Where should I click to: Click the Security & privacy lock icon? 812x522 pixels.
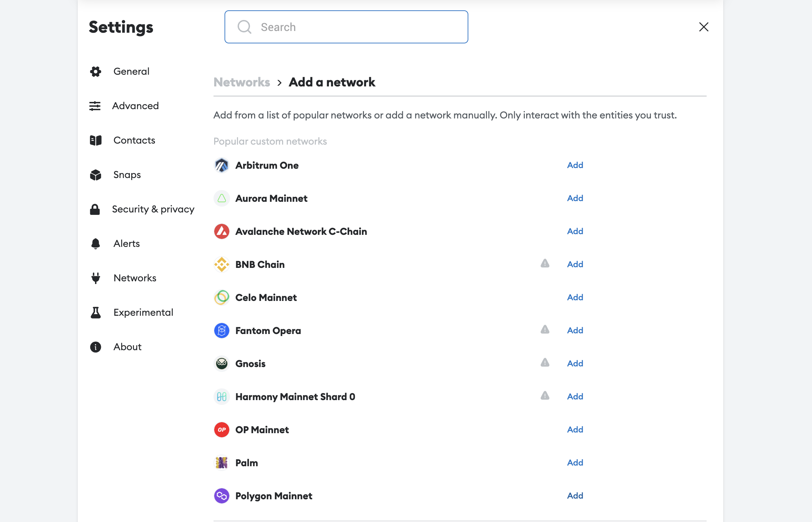(95, 209)
